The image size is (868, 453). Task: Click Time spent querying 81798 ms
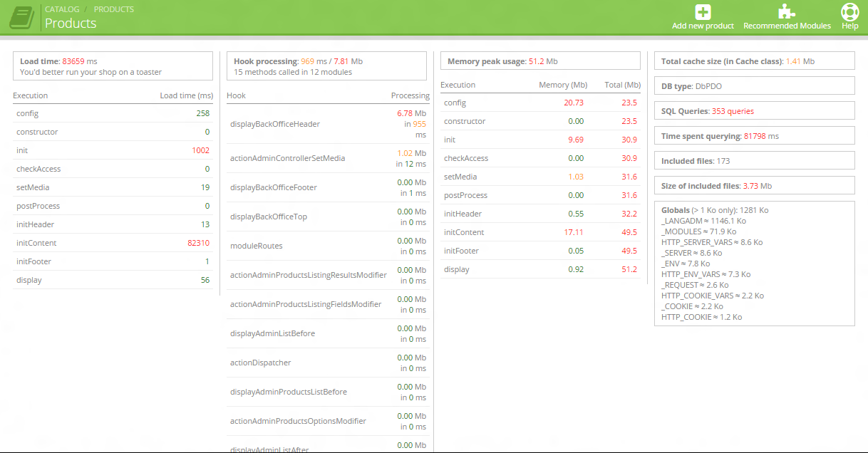(754, 135)
